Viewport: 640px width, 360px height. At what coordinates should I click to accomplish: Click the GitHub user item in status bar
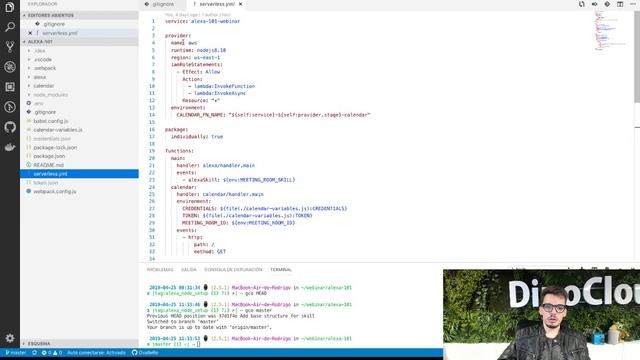click(145, 353)
